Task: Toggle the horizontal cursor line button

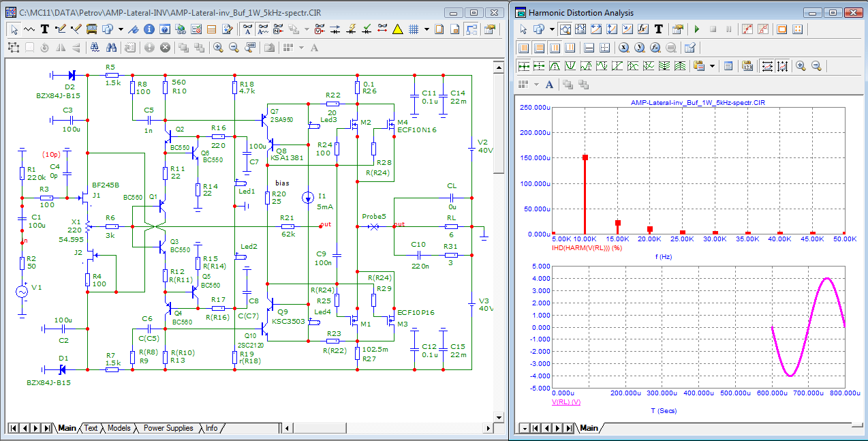Action: [x=589, y=47]
